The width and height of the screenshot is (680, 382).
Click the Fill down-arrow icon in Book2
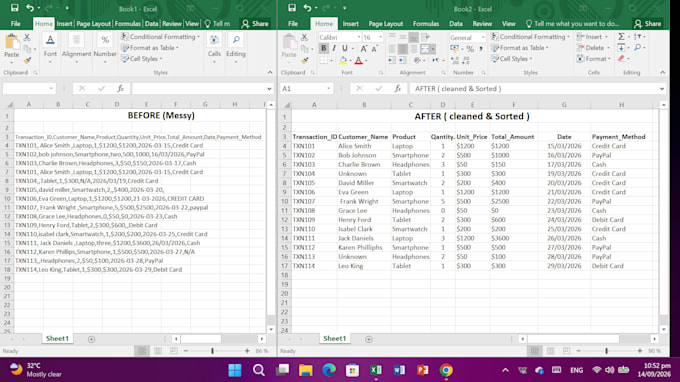coord(621,48)
